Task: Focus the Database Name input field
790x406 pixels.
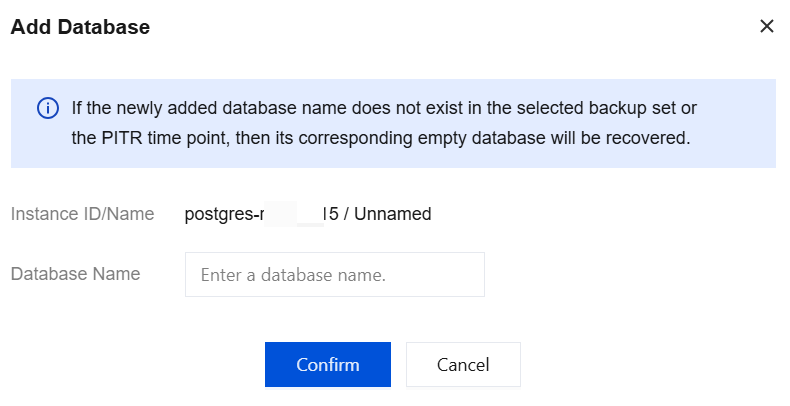Action: point(334,274)
